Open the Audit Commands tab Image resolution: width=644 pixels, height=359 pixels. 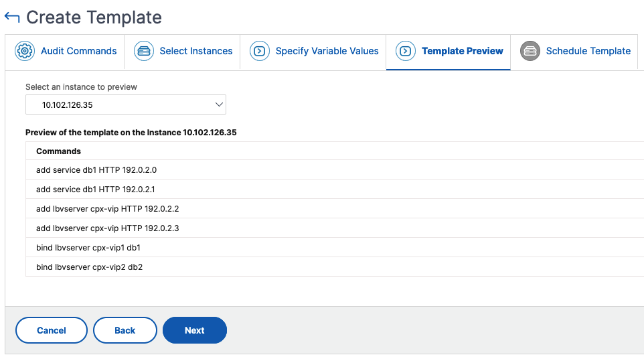pos(64,52)
